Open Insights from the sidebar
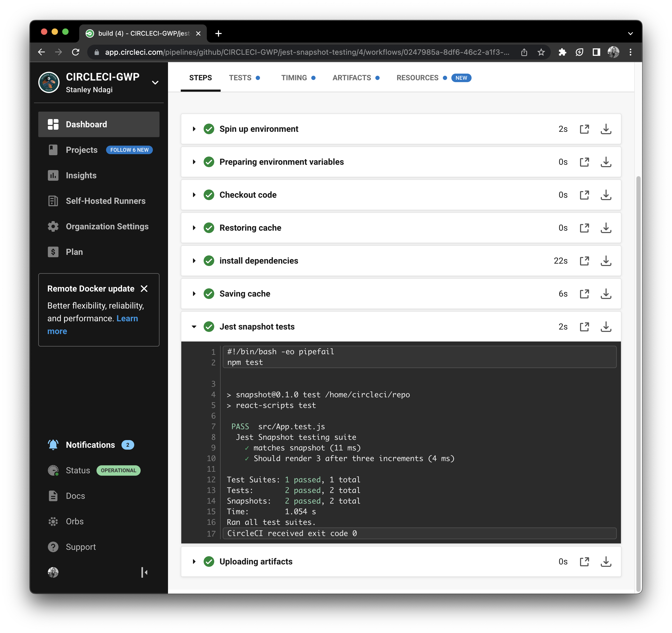Image resolution: width=672 pixels, height=633 pixels. (x=53, y=175)
